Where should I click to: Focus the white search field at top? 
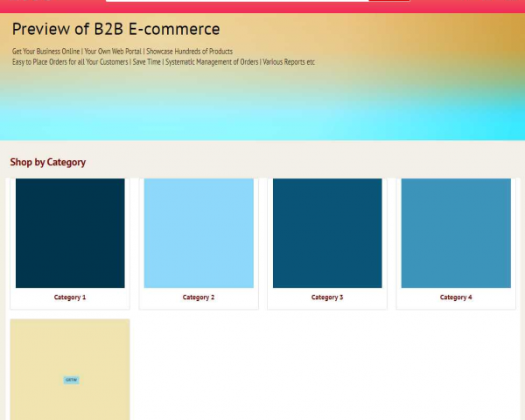(236, 1)
